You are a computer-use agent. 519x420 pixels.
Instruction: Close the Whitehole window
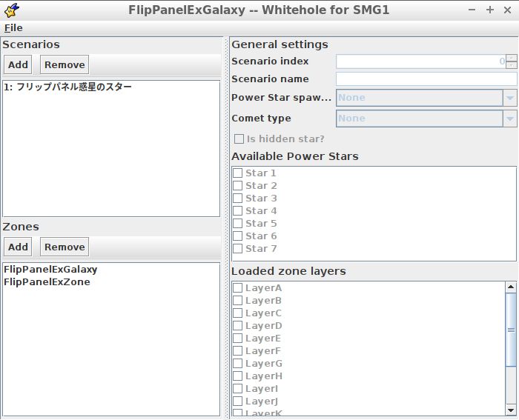(x=507, y=10)
